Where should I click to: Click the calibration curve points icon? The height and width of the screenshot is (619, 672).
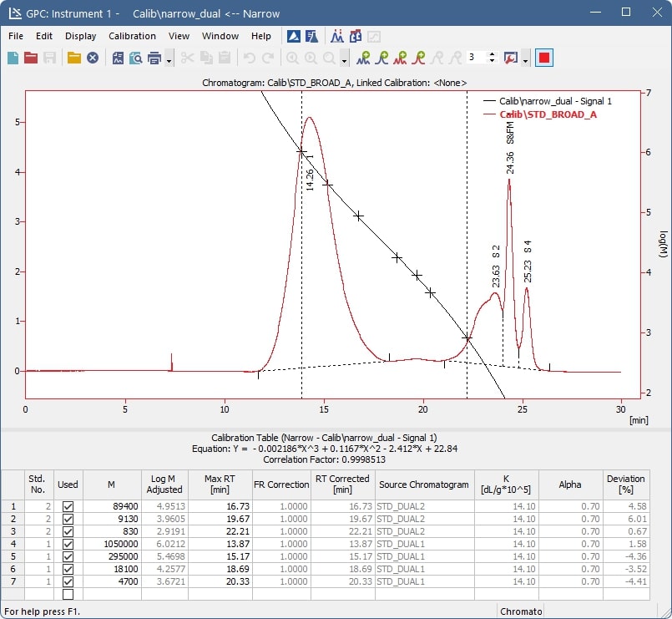[x=337, y=36]
